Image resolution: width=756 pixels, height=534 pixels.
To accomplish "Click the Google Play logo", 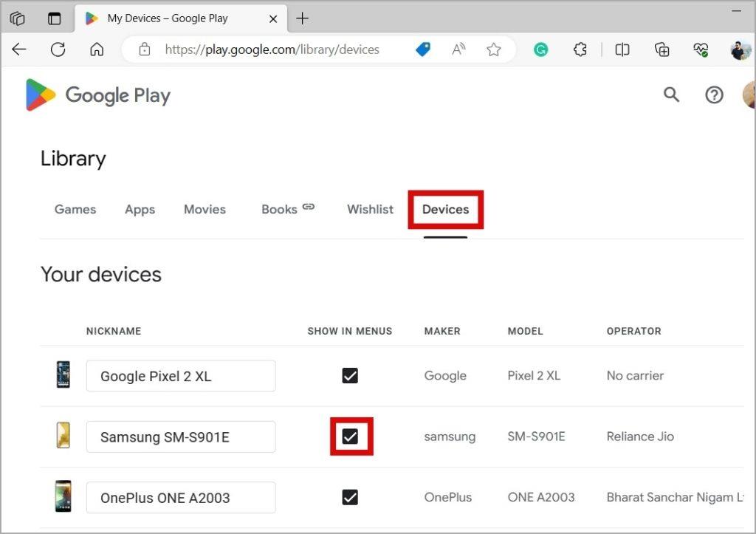I will pos(98,95).
